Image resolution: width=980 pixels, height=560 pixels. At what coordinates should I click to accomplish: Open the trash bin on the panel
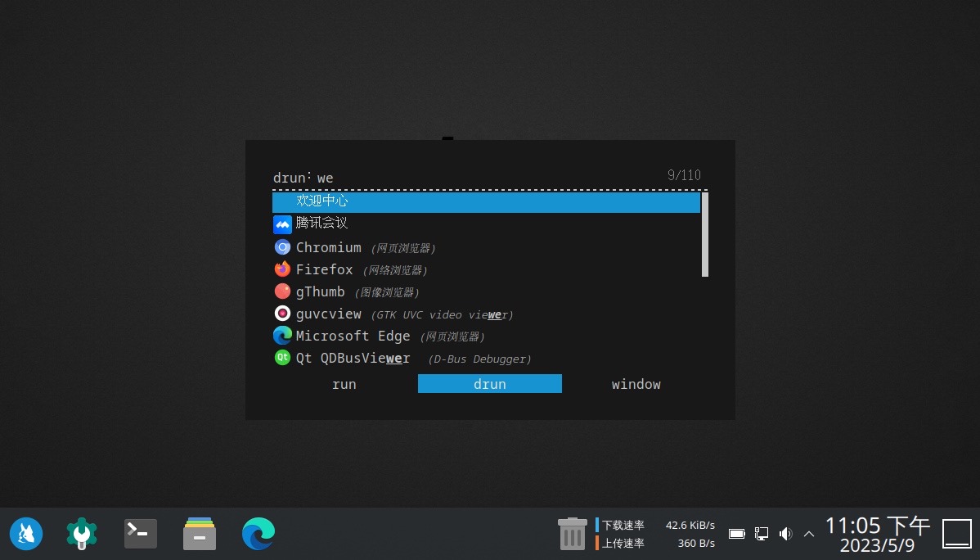pyautogui.click(x=573, y=534)
